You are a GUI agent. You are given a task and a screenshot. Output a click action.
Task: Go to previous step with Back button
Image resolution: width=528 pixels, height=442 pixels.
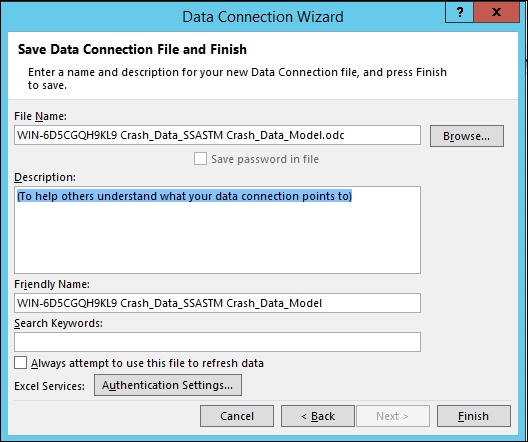(318, 416)
